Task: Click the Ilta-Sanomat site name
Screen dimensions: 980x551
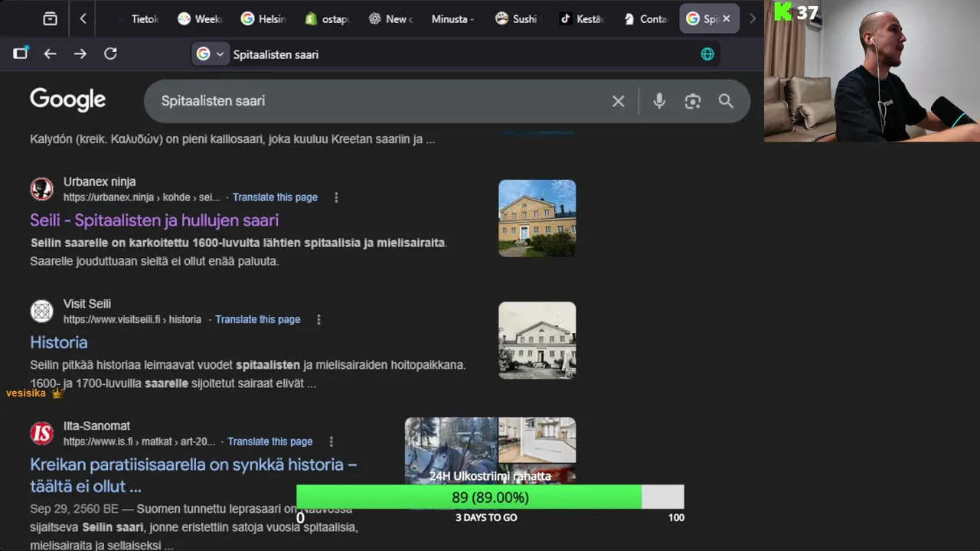Action: [96, 426]
